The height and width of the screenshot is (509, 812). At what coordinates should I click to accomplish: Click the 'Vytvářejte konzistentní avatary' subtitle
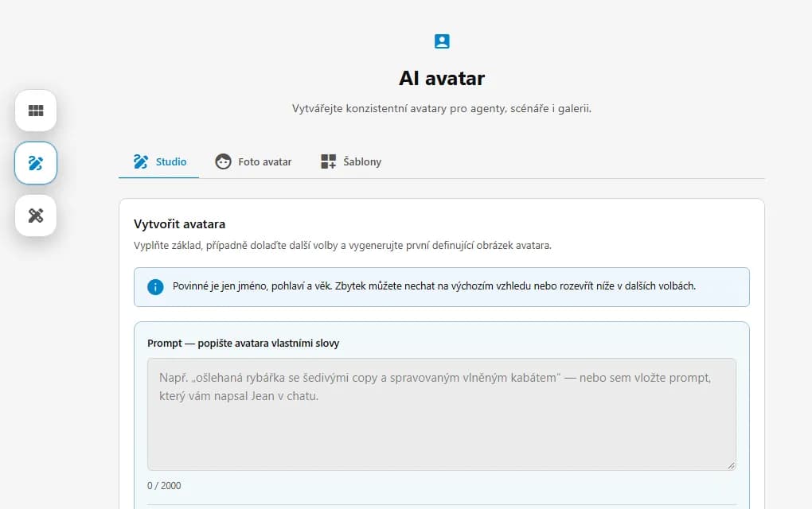point(442,109)
